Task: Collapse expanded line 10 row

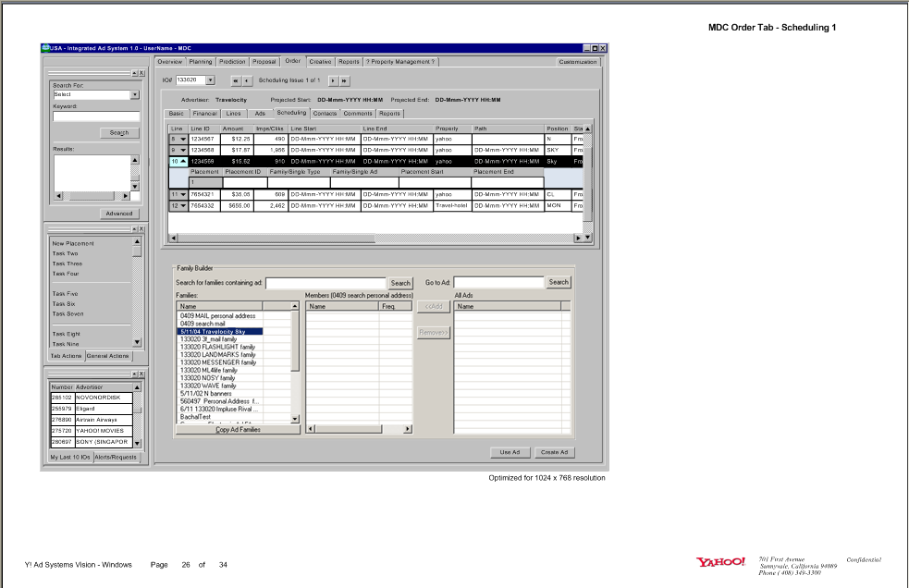Action: pos(183,161)
